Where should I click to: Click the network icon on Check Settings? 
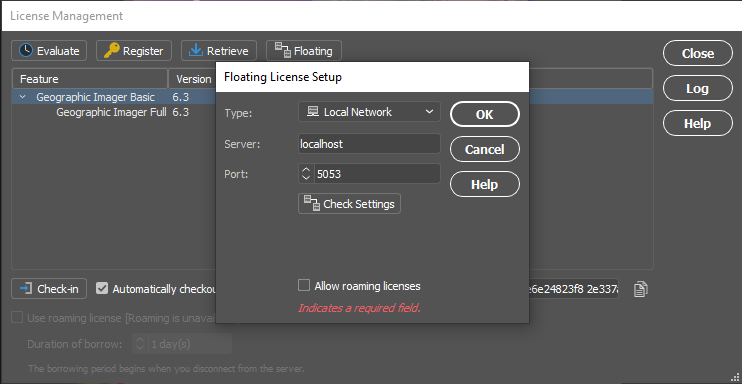click(311, 204)
